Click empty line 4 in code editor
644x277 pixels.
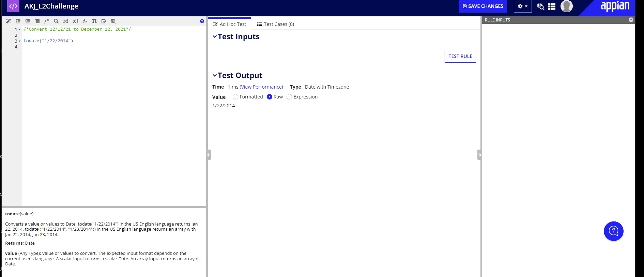coord(114,47)
